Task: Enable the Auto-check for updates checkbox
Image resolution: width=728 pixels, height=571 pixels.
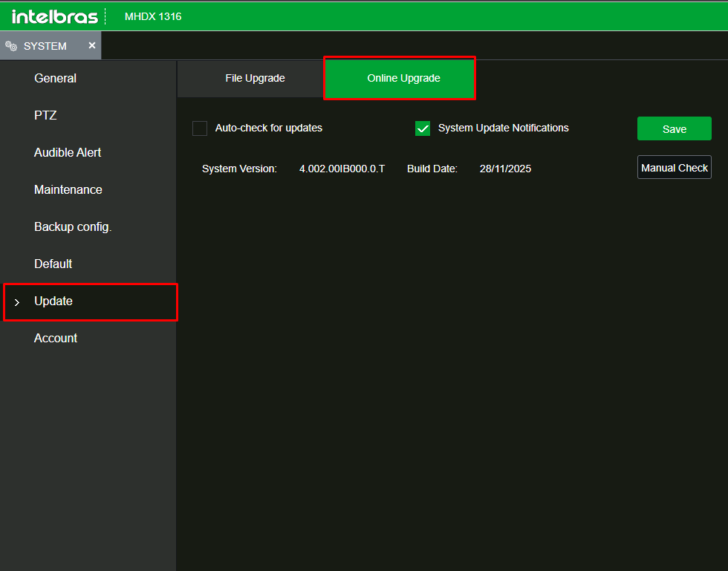Action: [200, 128]
